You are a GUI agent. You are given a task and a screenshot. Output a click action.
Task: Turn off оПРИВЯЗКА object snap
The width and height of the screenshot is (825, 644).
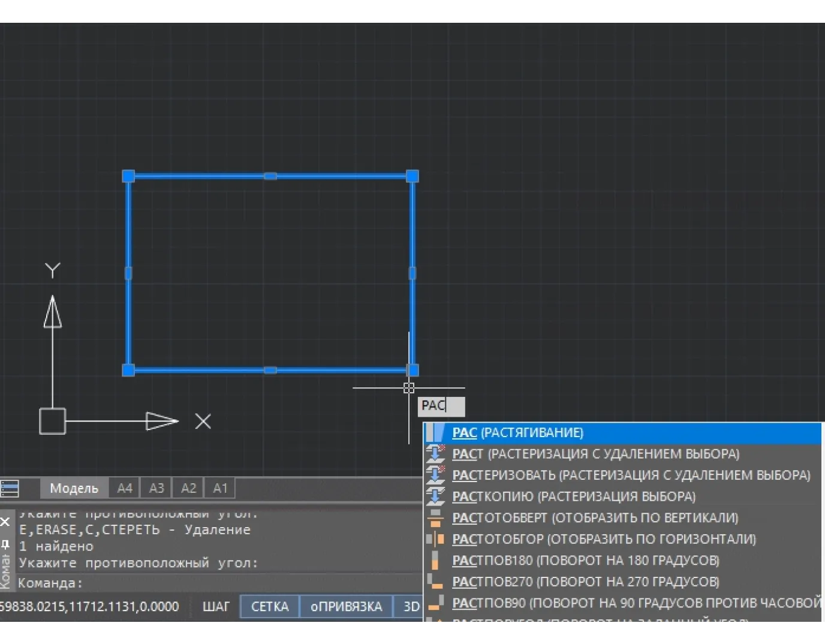tap(346, 607)
